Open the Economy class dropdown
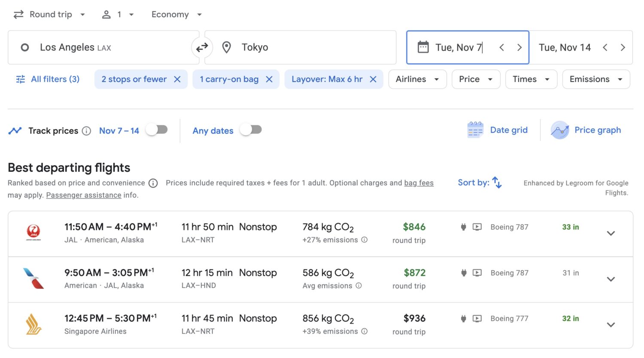This screenshot has height=358, width=644. [x=176, y=15]
